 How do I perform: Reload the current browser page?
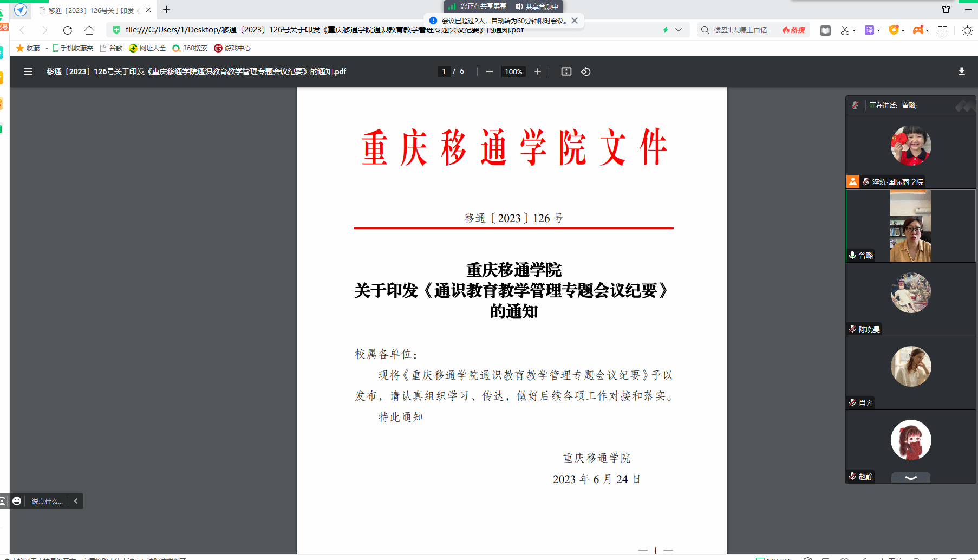(x=67, y=30)
